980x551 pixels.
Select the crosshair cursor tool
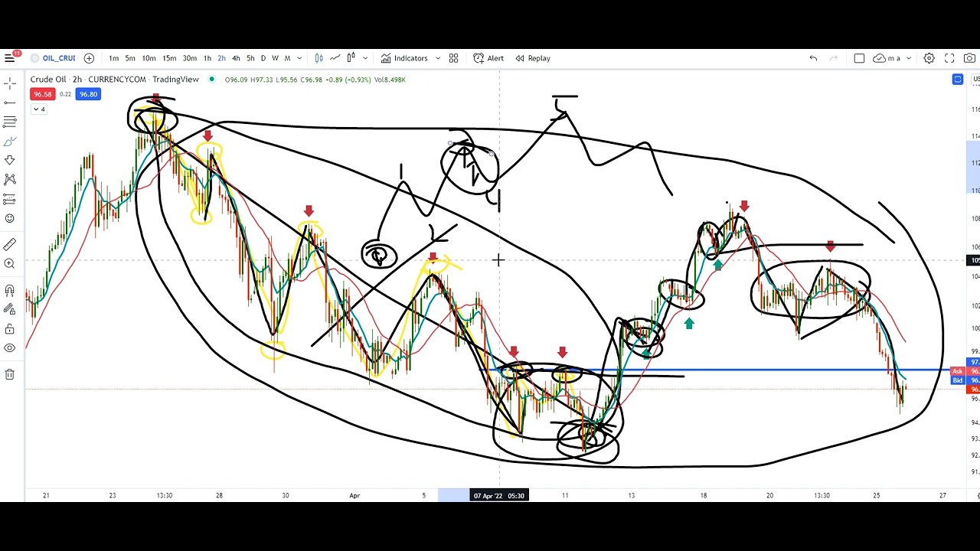click(9, 83)
